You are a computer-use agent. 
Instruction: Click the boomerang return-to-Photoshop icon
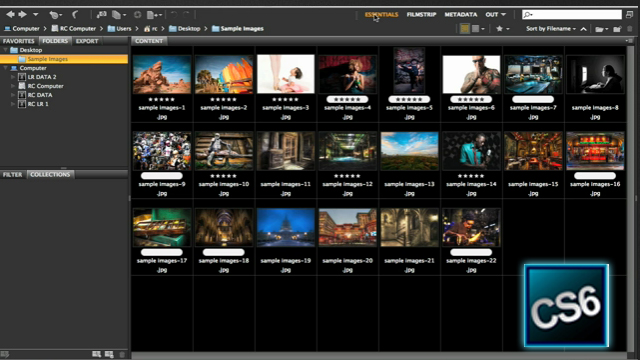tap(75, 15)
